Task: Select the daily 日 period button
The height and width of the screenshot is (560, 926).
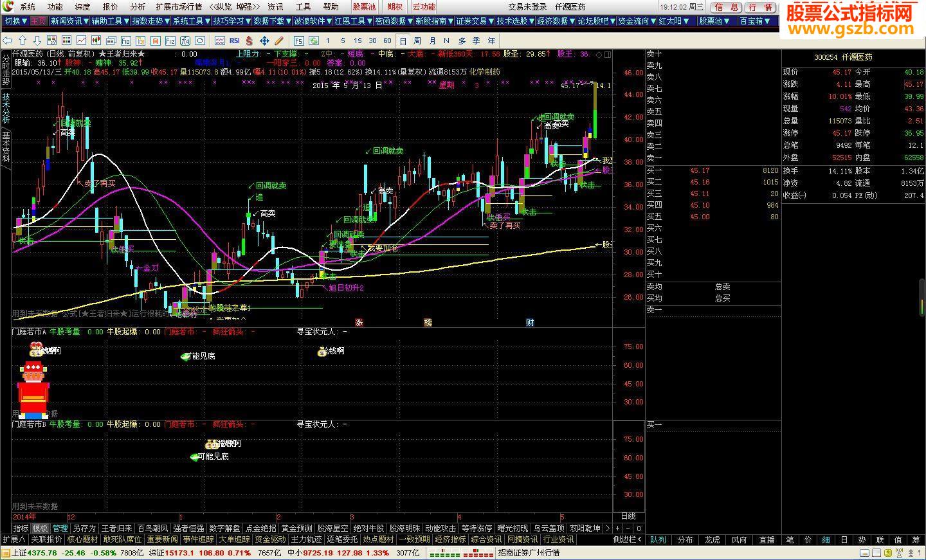Action: tap(403, 41)
